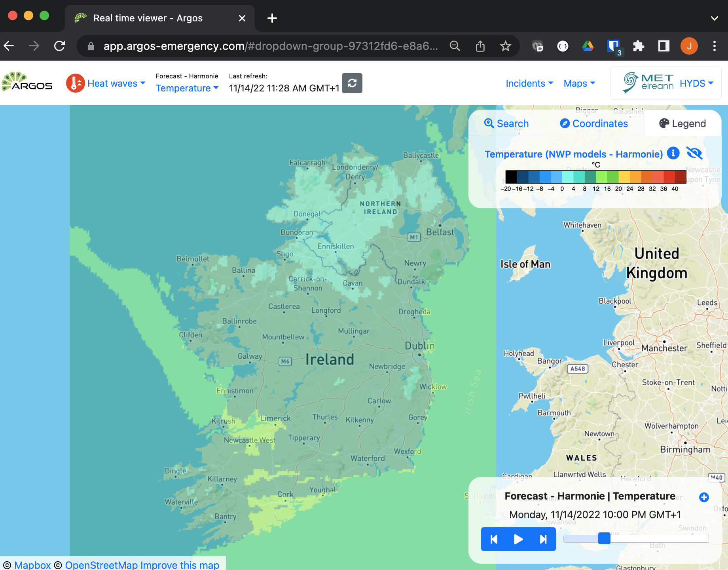Play the forecast animation
This screenshot has width=728, height=570.
click(x=518, y=539)
